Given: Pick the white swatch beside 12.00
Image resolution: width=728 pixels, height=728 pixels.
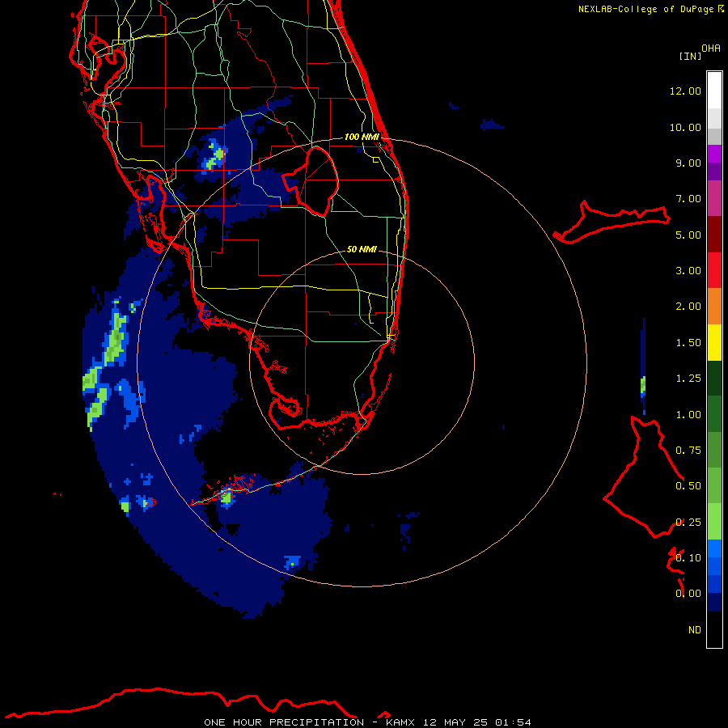Looking at the screenshot, I should point(714,91).
